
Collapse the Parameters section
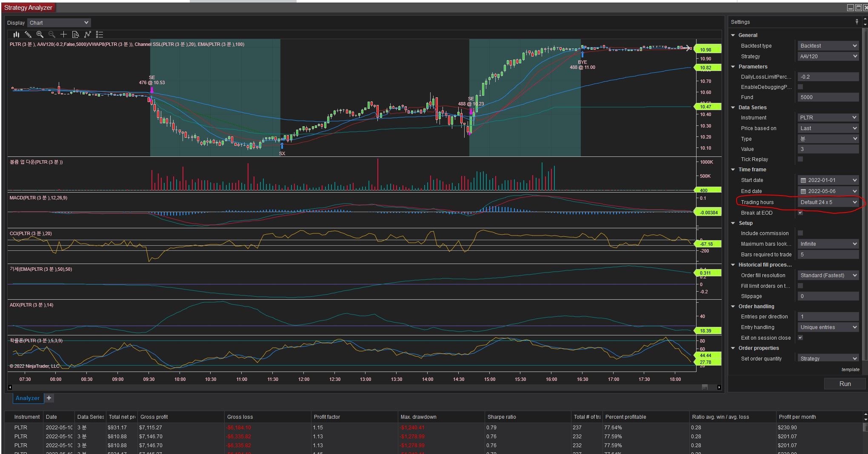pyautogui.click(x=733, y=67)
